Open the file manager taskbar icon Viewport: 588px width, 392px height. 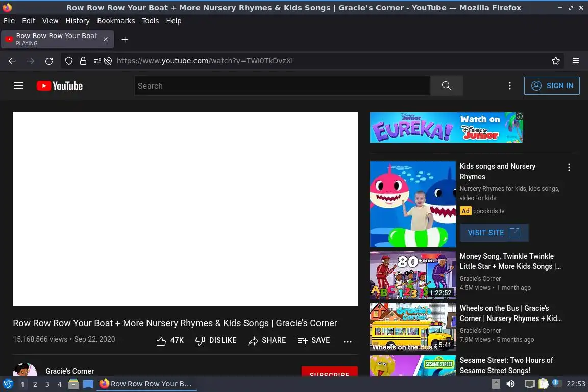click(73, 384)
